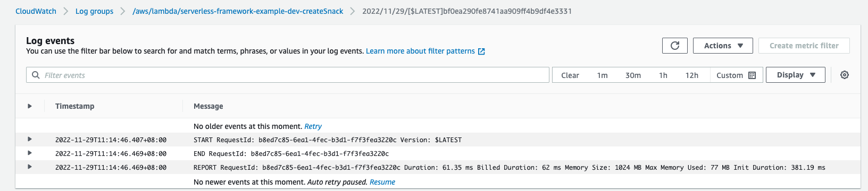Click the Log events heading

click(x=50, y=41)
